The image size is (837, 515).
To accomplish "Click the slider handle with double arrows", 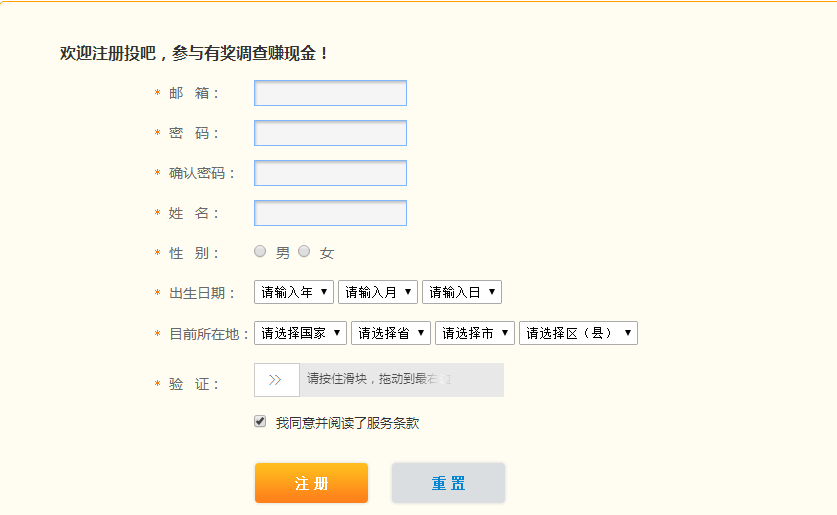I will coord(277,380).
